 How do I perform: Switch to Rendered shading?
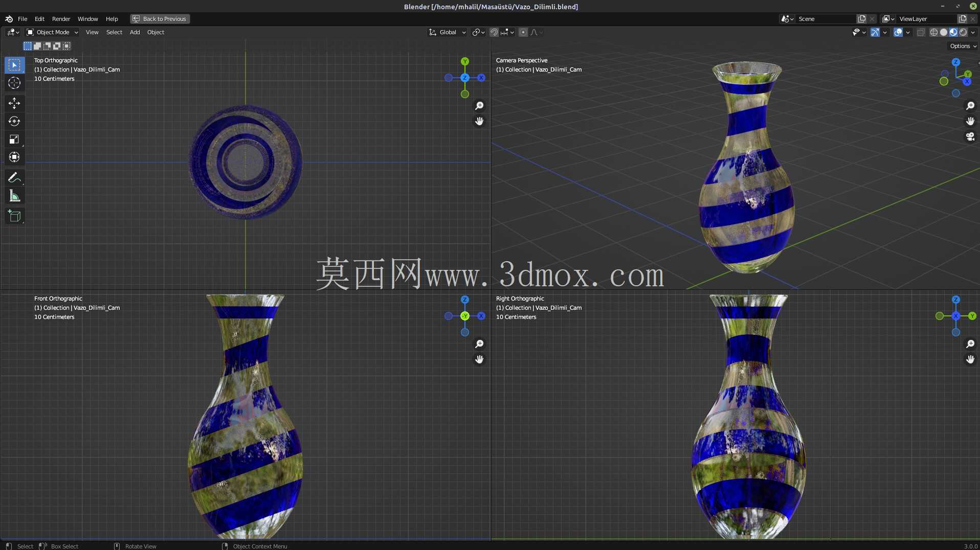[x=963, y=32]
